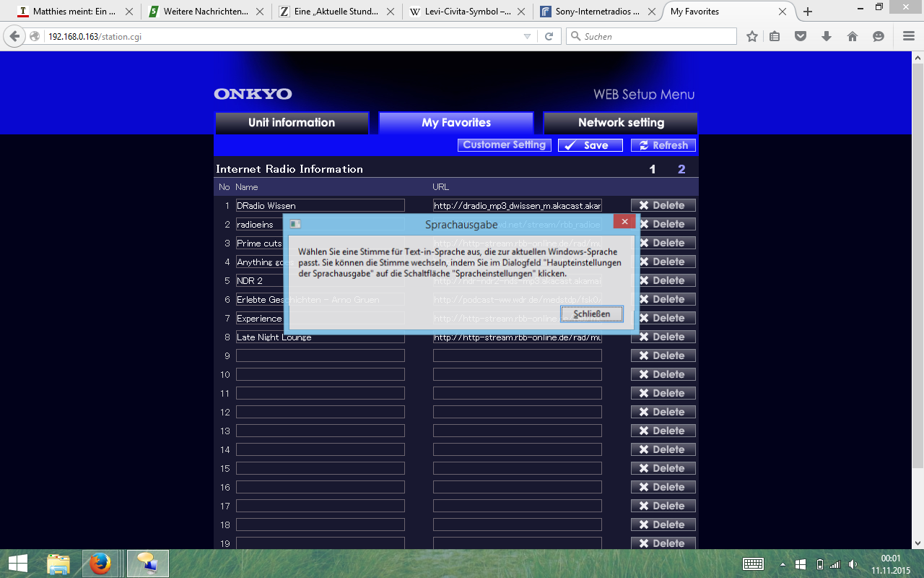
Task: Open the Firefox hamburger menu
Action: 909,36
